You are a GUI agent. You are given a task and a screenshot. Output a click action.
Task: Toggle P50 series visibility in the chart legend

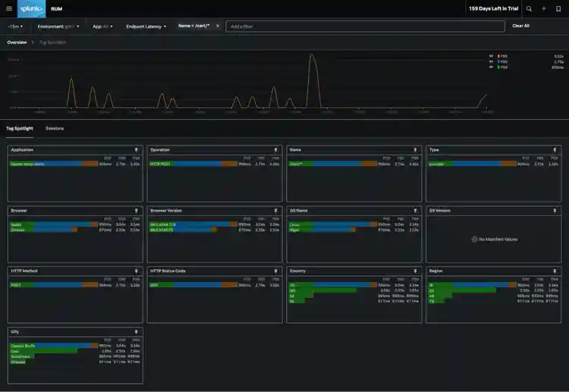click(491, 67)
